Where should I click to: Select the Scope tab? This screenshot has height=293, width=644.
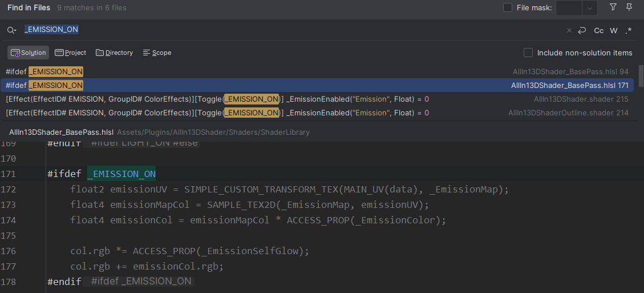157,53
